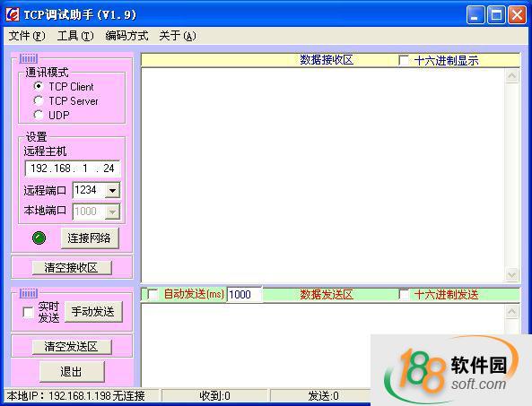Screen dimensions: 532x406
Task: Click the 清空接收区 button
Action: 72,268
